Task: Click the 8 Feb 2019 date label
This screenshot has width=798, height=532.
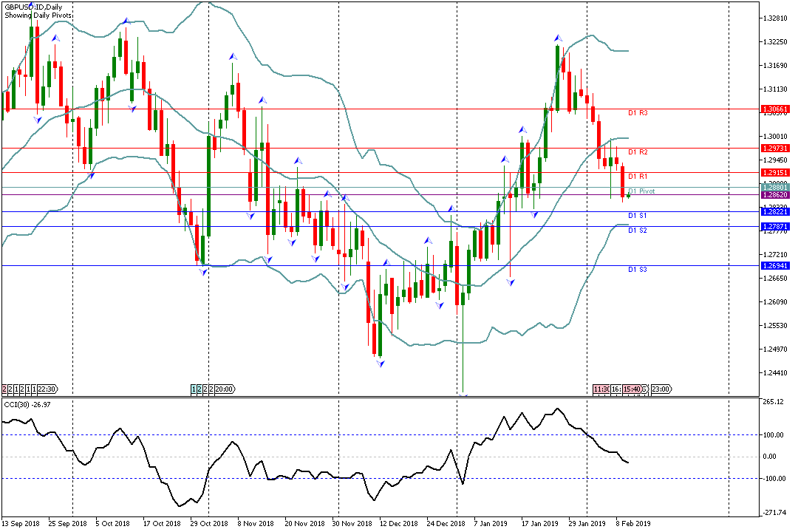Action: pos(634,524)
